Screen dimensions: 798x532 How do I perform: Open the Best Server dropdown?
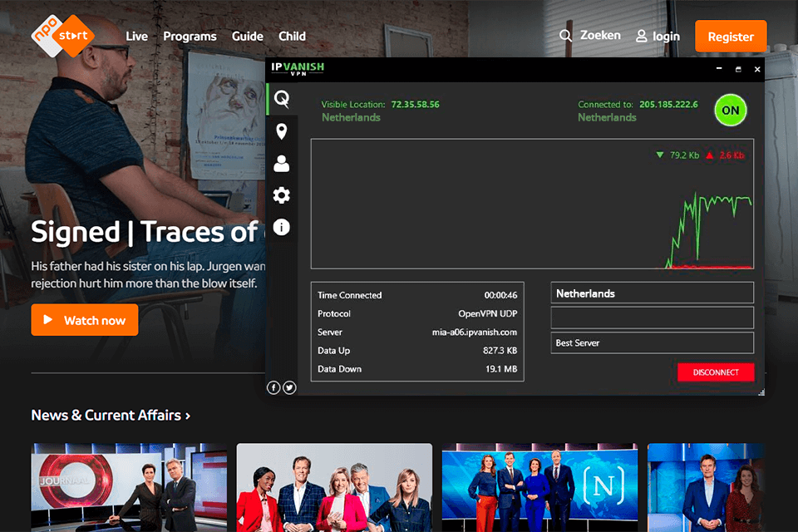click(652, 342)
